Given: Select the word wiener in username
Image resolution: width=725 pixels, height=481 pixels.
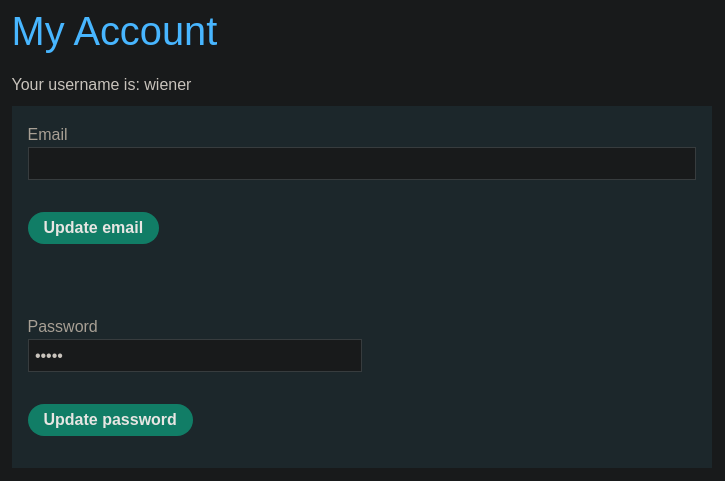Looking at the screenshot, I should [x=168, y=85].
